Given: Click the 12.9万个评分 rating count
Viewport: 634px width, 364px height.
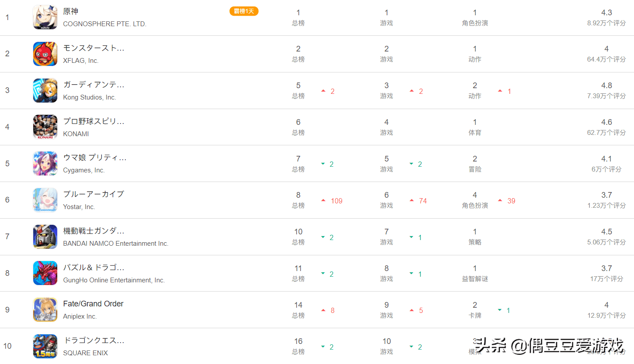Looking at the screenshot, I should pos(606,315).
